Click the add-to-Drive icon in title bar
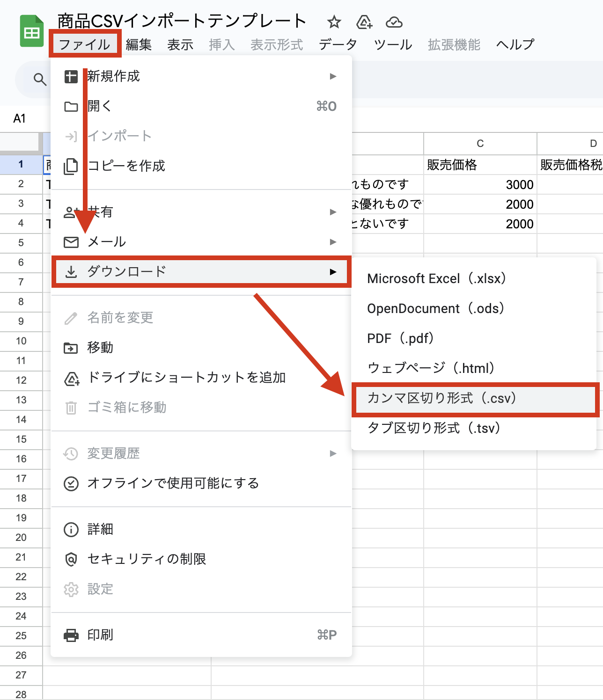This screenshot has height=700, width=603. (364, 22)
